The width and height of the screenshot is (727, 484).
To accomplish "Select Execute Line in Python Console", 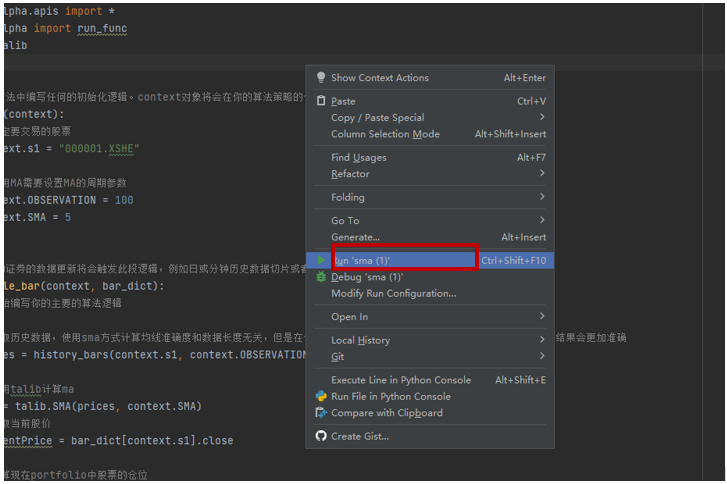I will tap(430, 380).
